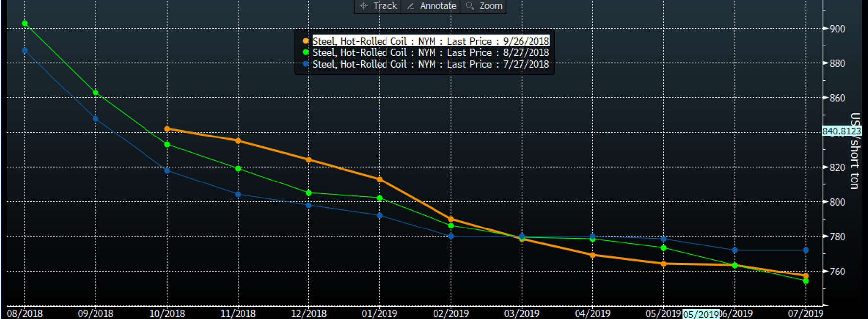The image size is (868, 319).
Task: Click the Annotate pencil icon
Action: (410, 6)
